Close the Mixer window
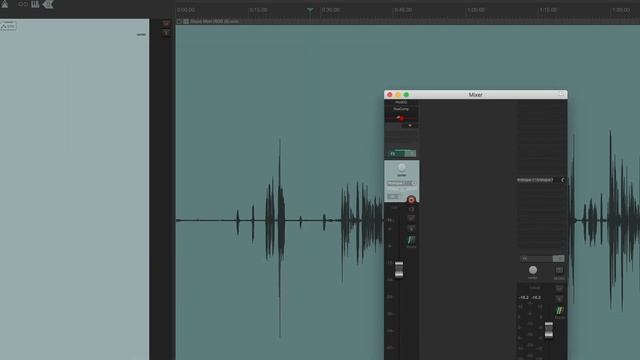Viewport: 640px width, 360px height. (x=390, y=95)
